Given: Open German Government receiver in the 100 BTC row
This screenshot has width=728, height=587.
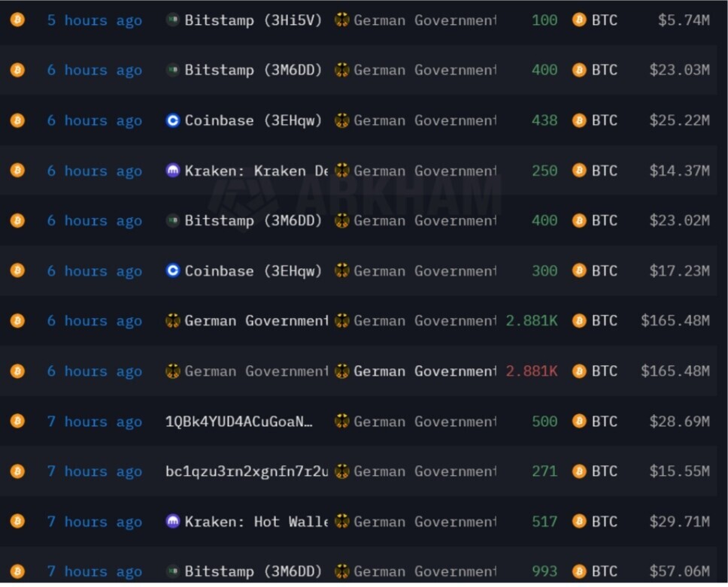Looking at the screenshot, I should (x=425, y=20).
